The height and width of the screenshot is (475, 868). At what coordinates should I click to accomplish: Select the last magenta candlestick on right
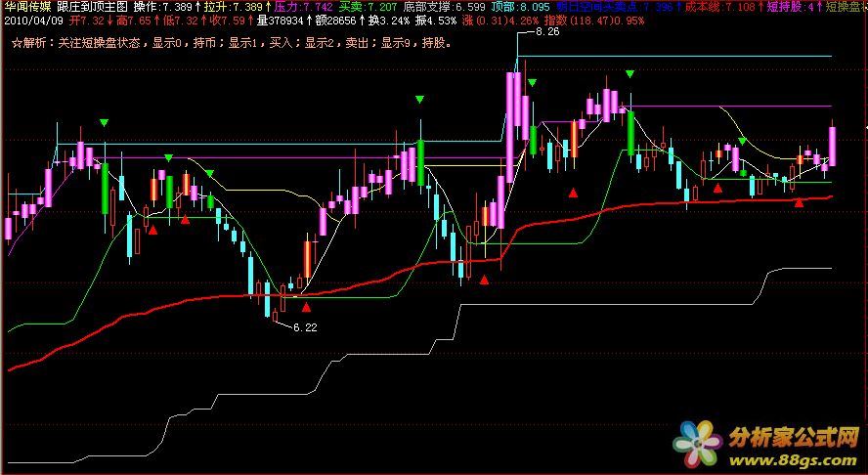[x=832, y=147]
